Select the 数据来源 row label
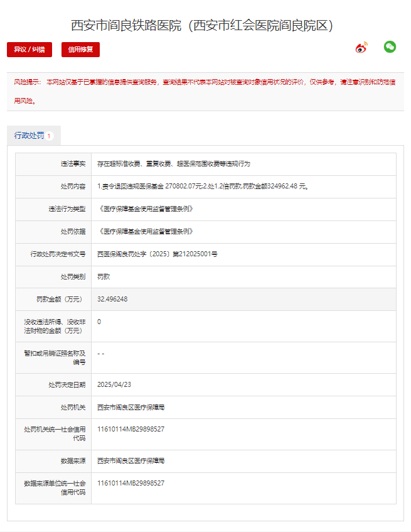 pos(73,461)
